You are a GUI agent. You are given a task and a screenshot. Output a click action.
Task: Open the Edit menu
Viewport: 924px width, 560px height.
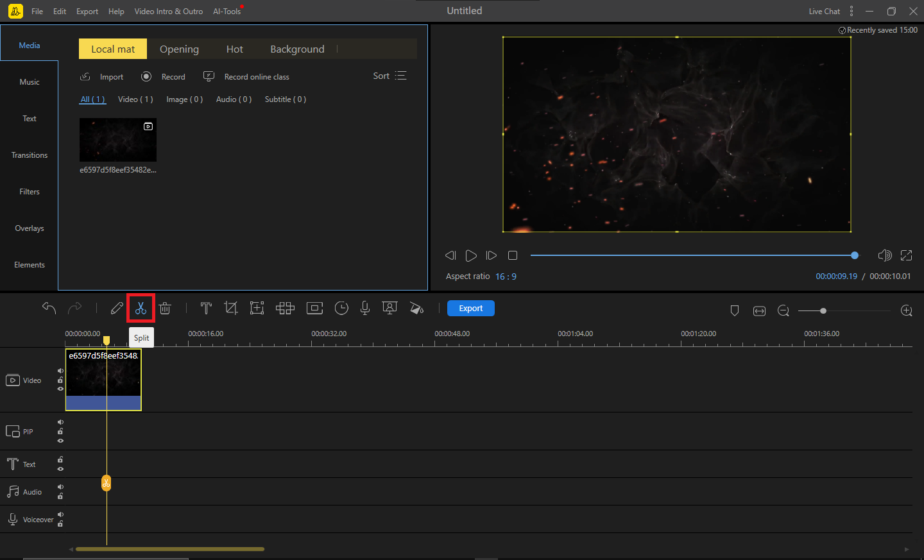click(60, 11)
